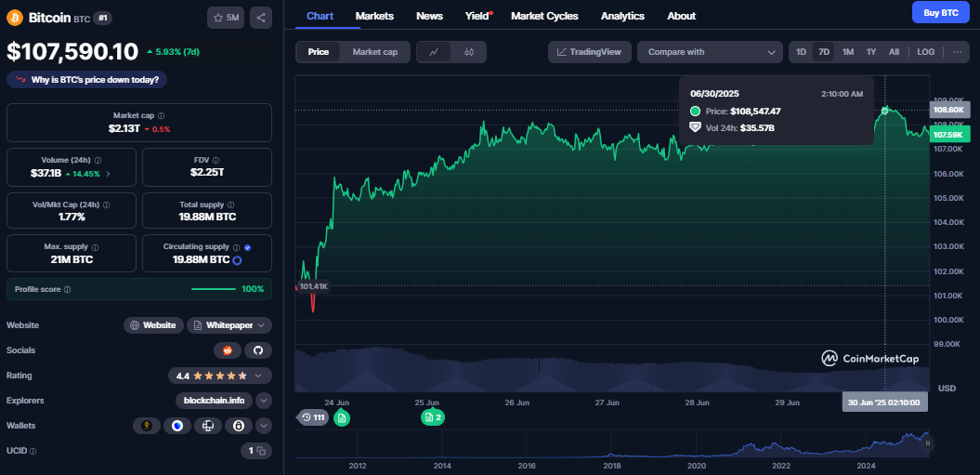The height and width of the screenshot is (475, 980).
Task: Switch to the News tab
Action: pyautogui.click(x=429, y=17)
